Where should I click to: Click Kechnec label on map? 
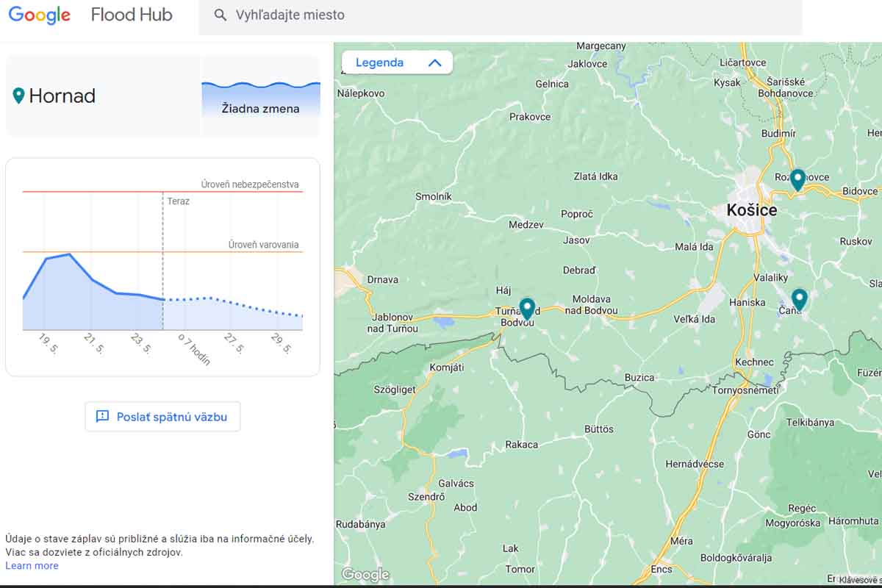point(754,362)
